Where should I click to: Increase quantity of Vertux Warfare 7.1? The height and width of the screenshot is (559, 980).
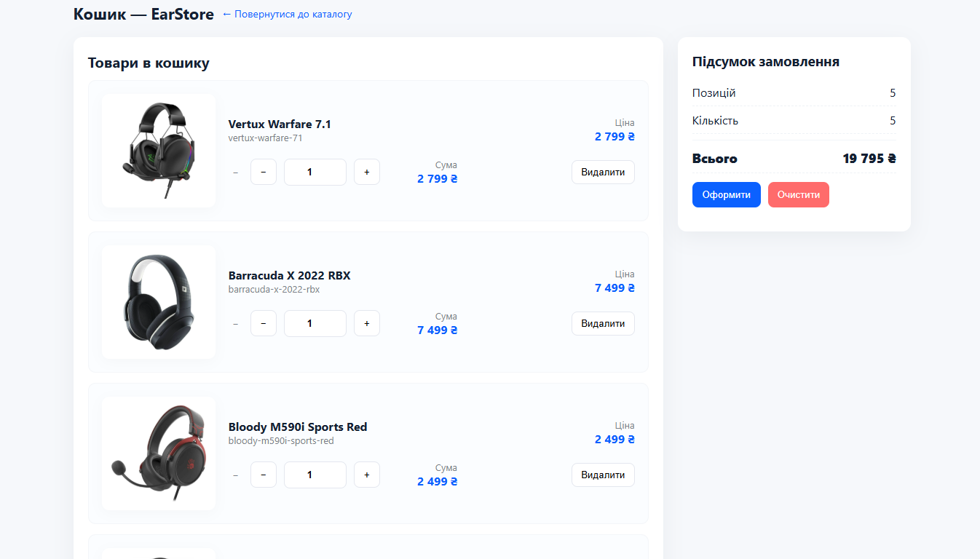[367, 172]
